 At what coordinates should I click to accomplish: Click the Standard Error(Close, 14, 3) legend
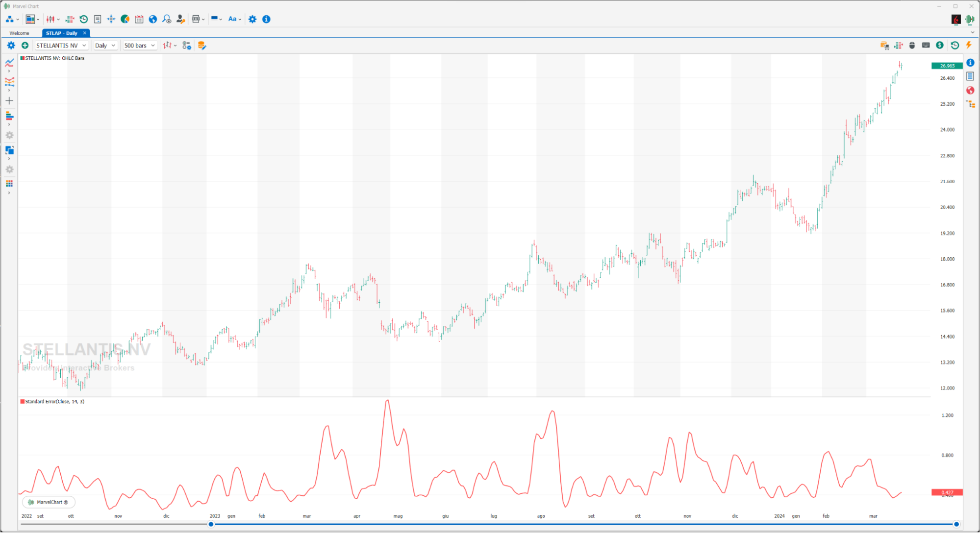pos(52,401)
